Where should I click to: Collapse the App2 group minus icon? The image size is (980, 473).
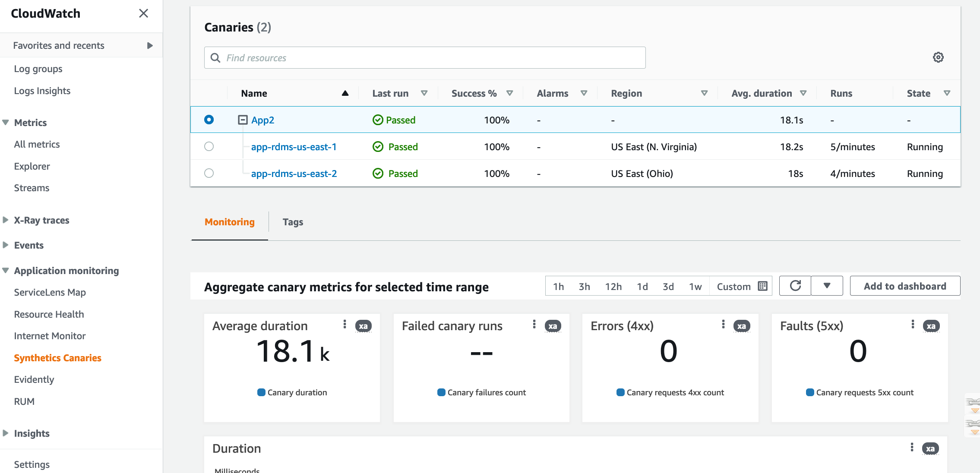pyautogui.click(x=243, y=120)
